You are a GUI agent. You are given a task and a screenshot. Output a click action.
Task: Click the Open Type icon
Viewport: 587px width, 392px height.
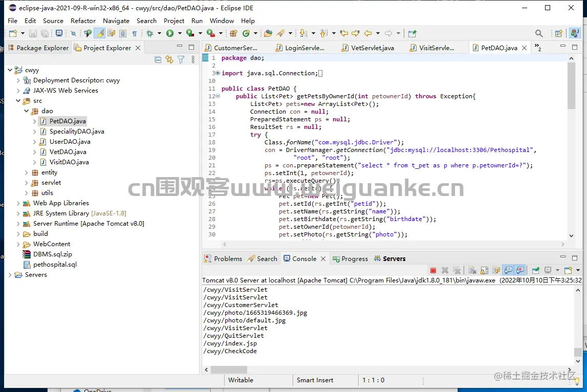268,34
